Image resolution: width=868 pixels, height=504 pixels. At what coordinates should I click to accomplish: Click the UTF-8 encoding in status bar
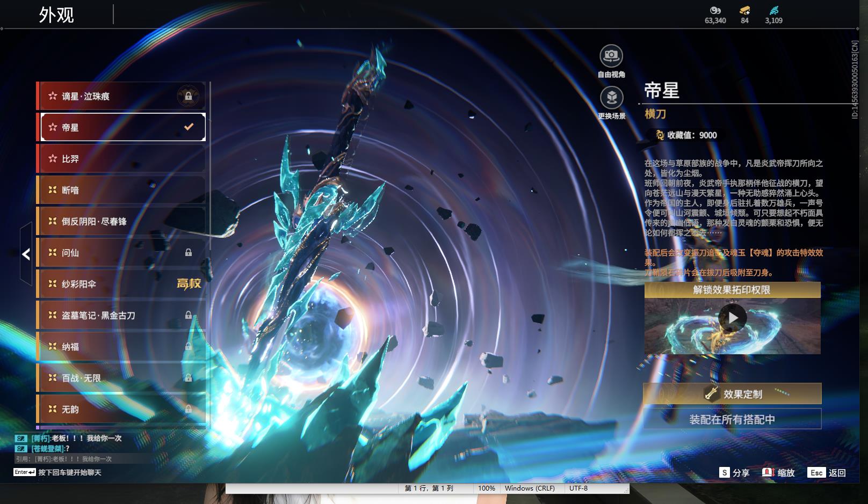(x=578, y=488)
